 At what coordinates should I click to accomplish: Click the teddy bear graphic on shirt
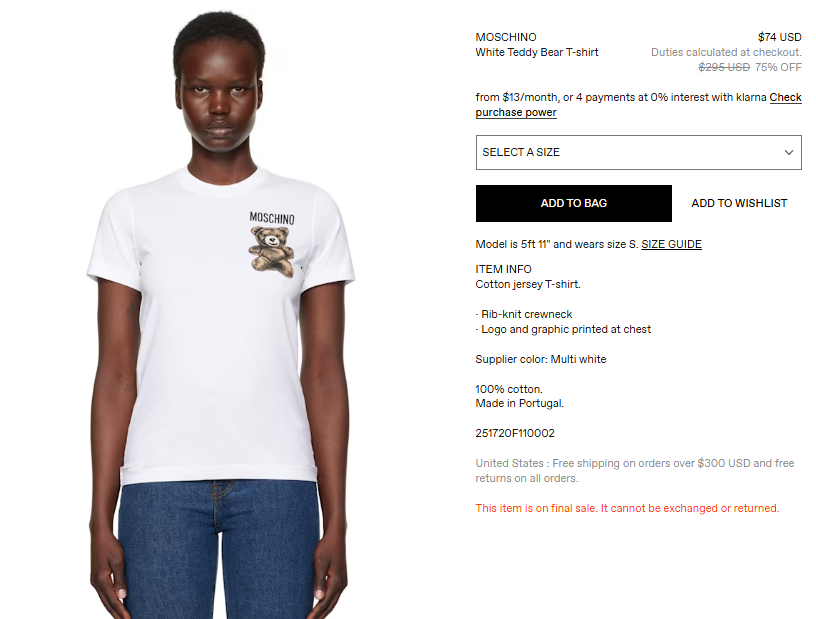(272, 251)
